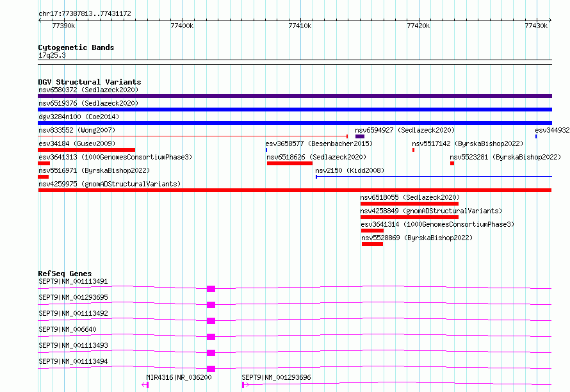Open the dgv3284n100 (Coe2014) variant bar
This screenshot has height=392, width=570.
click(295, 123)
